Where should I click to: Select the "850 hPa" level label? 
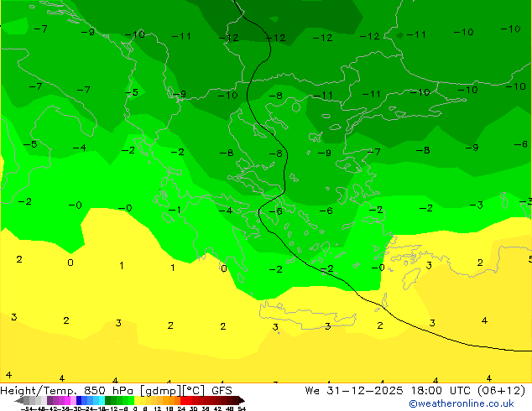108,391
